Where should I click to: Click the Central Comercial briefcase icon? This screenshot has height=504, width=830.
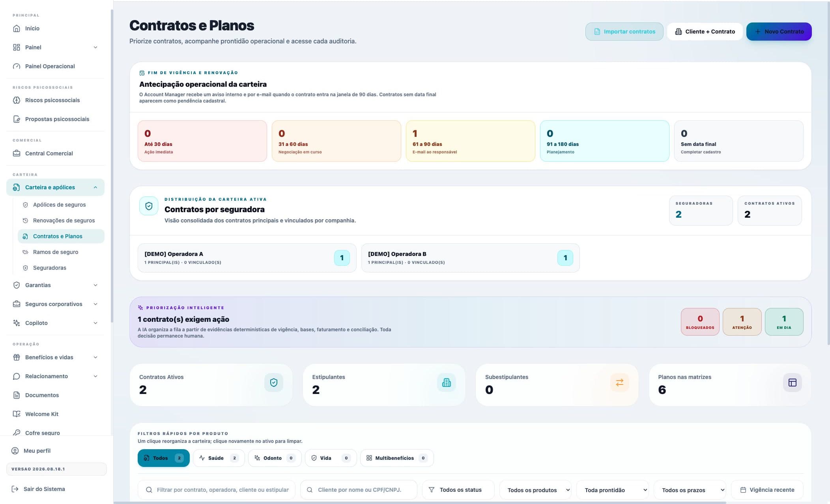[x=17, y=153]
